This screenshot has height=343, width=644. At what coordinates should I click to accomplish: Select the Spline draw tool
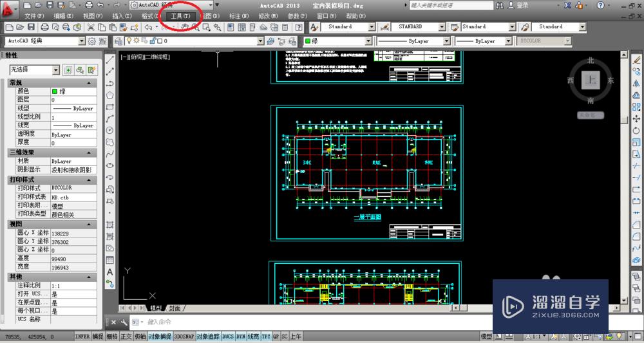click(110, 154)
